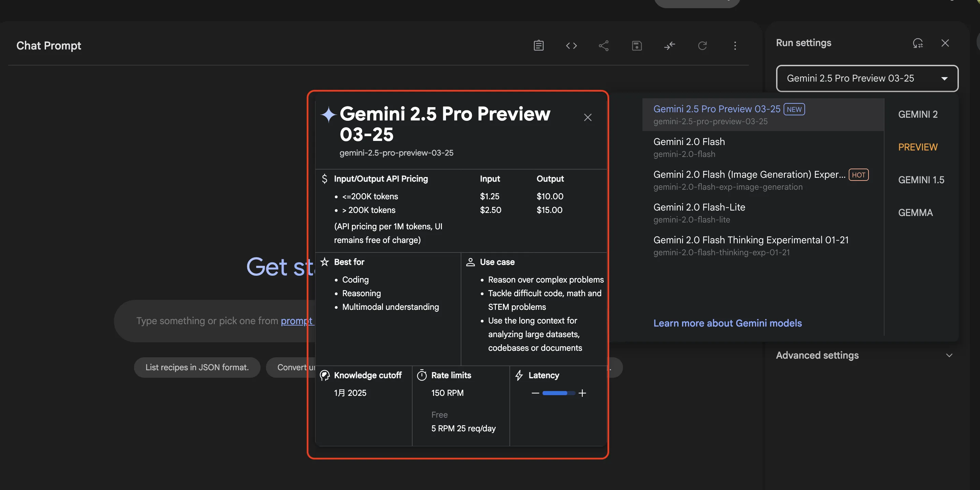Click the prompt gallery link in input

tap(297, 321)
